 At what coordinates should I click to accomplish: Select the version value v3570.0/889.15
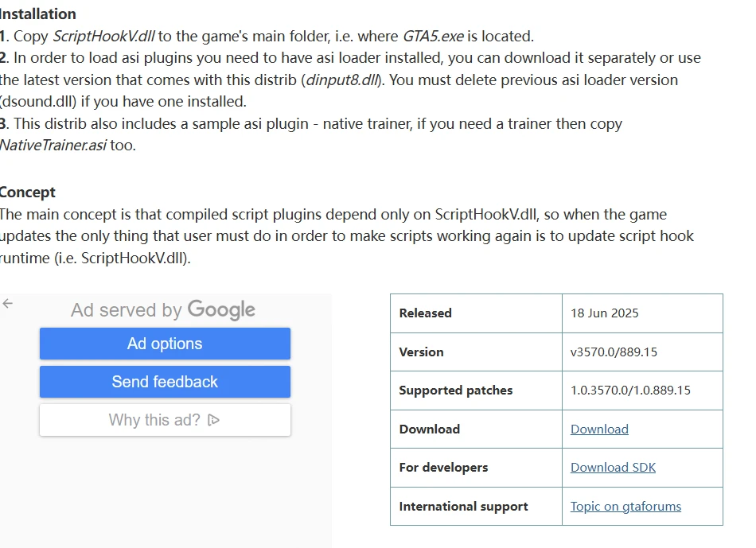pyautogui.click(x=614, y=352)
